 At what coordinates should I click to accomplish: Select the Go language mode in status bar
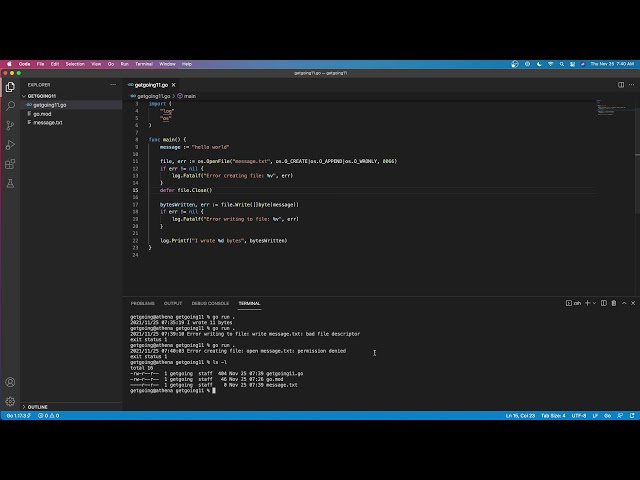[x=607, y=416]
